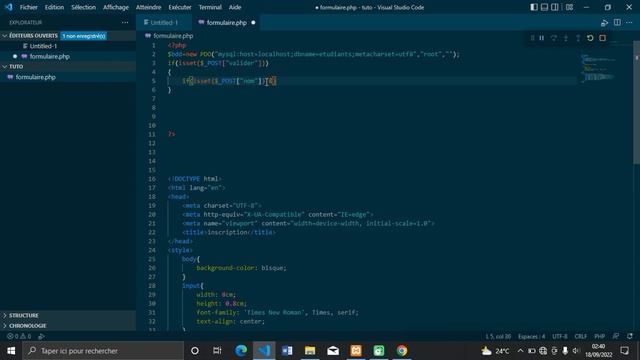Image resolution: width=640 pixels, height=360 pixels.
Task: Select Untitled-1 in open editors
Action: tap(68, 46)
